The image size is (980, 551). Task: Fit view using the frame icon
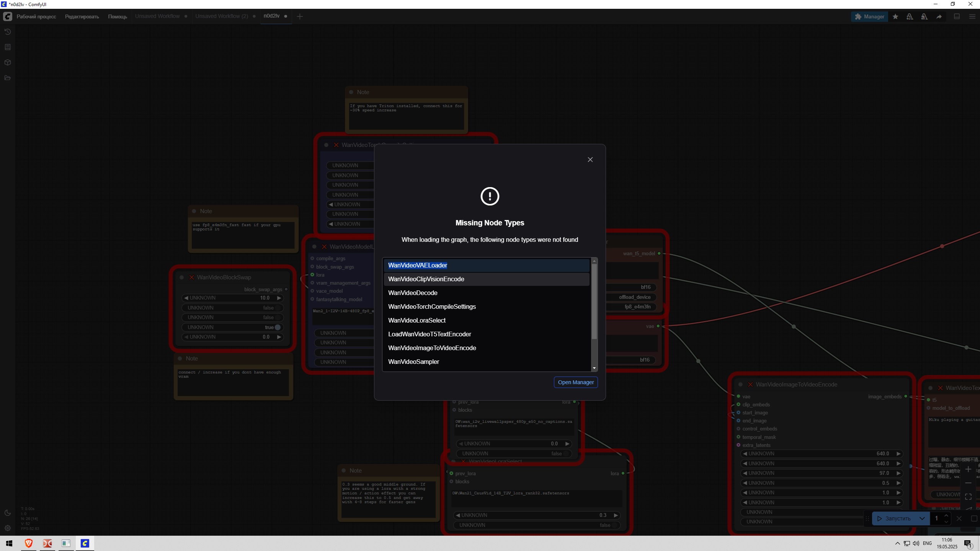(968, 497)
